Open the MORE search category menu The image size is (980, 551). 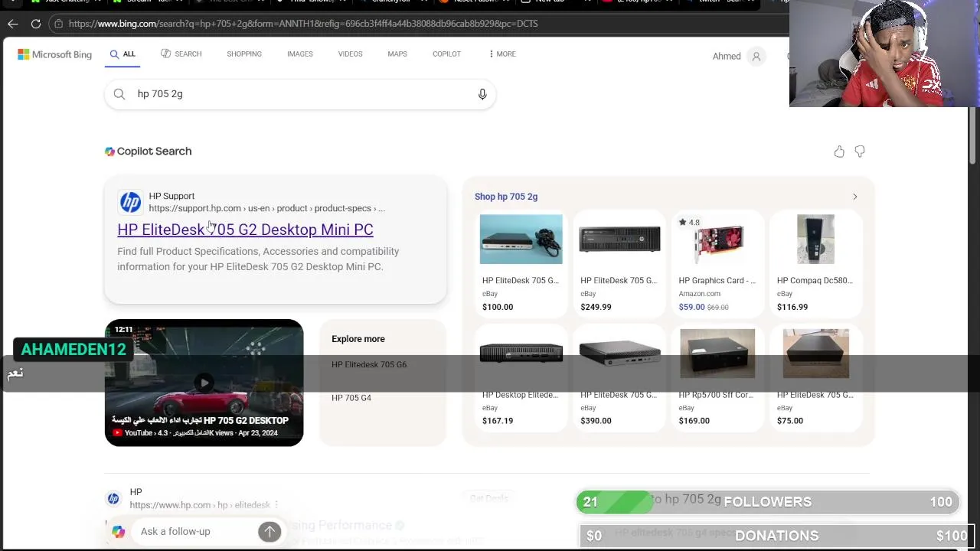(502, 54)
